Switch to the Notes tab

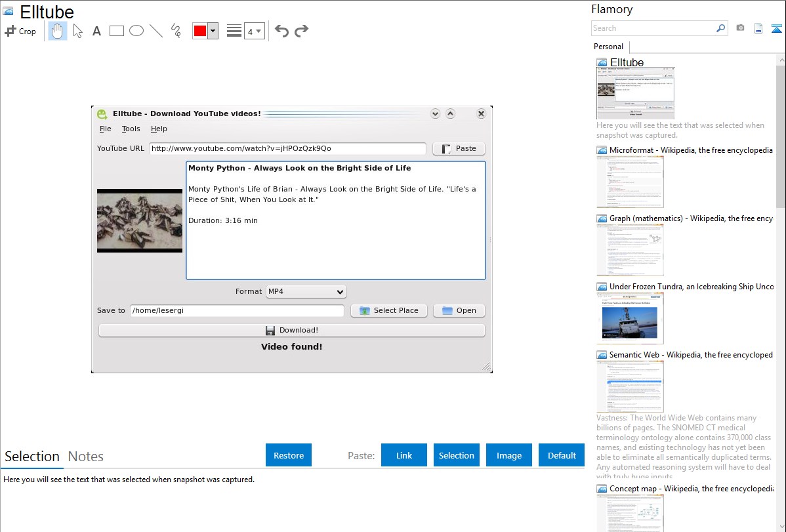pyautogui.click(x=86, y=457)
